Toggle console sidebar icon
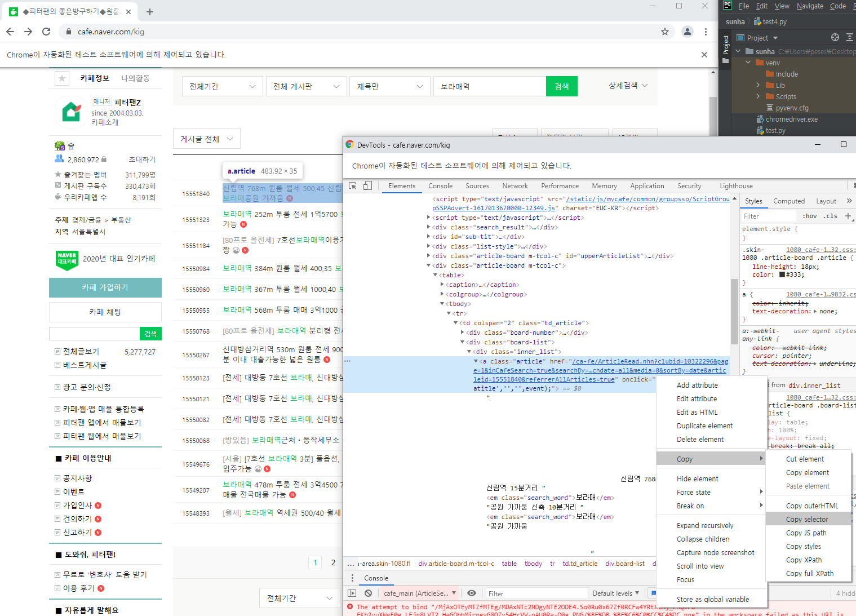The image size is (856, 616). click(352, 593)
